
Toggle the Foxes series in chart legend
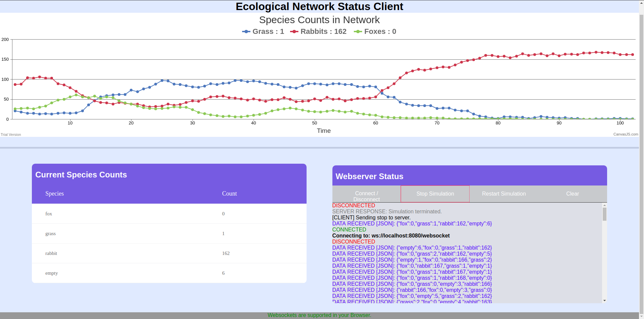pos(375,32)
